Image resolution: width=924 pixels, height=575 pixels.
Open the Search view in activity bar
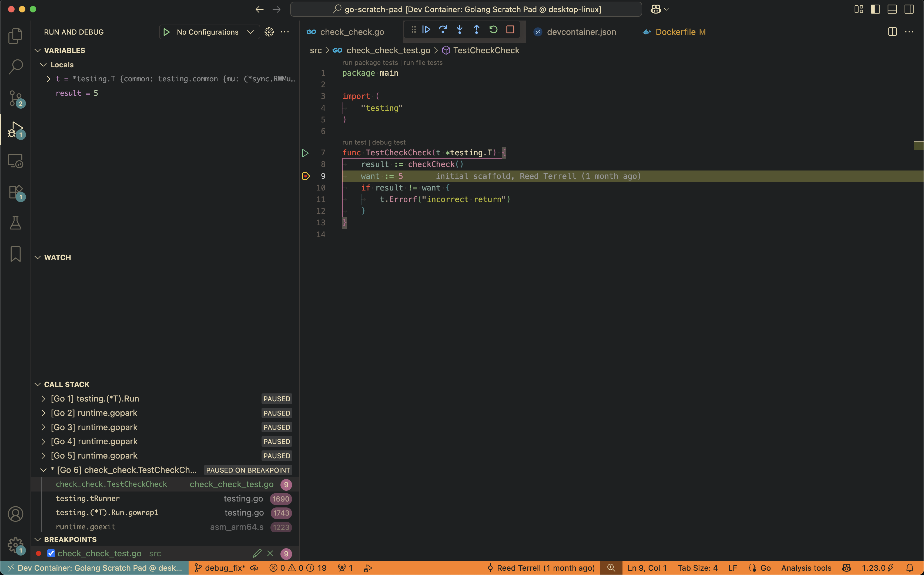15,66
